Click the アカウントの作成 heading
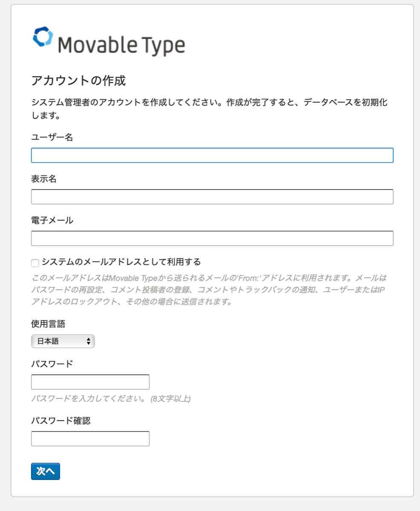Image resolution: width=420 pixels, height=511 pixels. point(78,80)
